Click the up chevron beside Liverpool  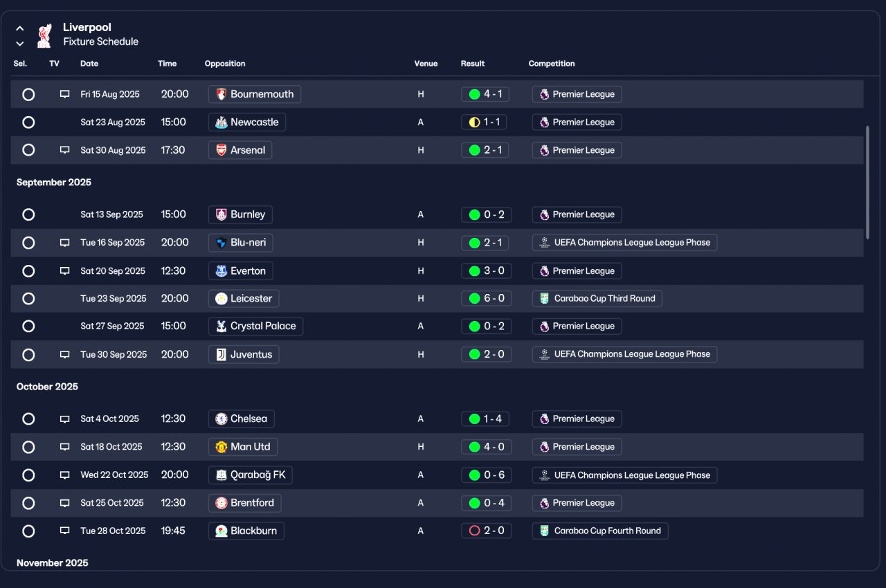(20, 28)
